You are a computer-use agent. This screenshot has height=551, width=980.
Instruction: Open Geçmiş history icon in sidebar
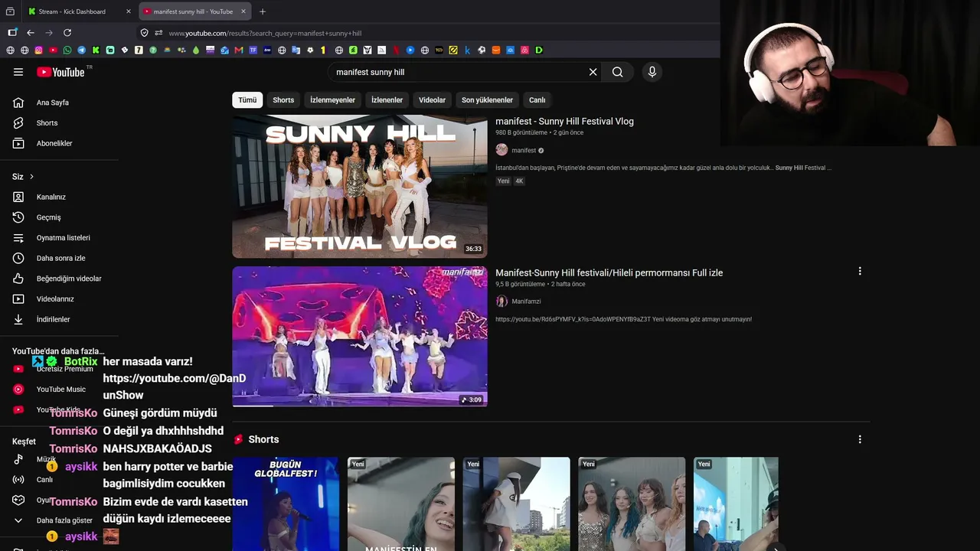click(x=18, y=217)
